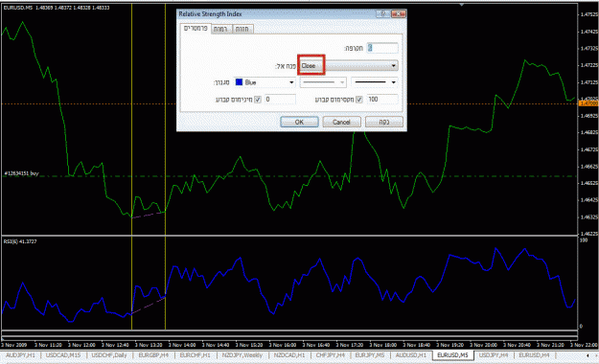The width and height of the screenshot is (599, 364).
Task: Select the EURUSD,M5 chart tab
Action: tap(452, 355)
